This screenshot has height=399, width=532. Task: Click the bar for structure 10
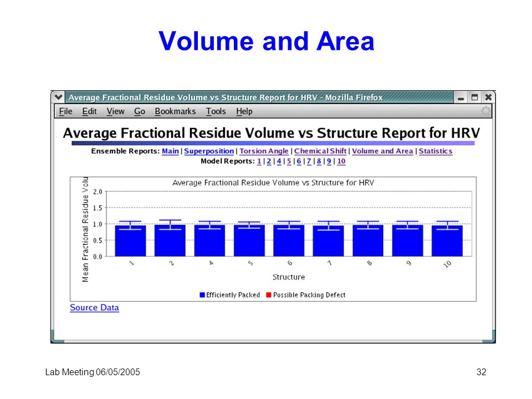coord(447,241)
